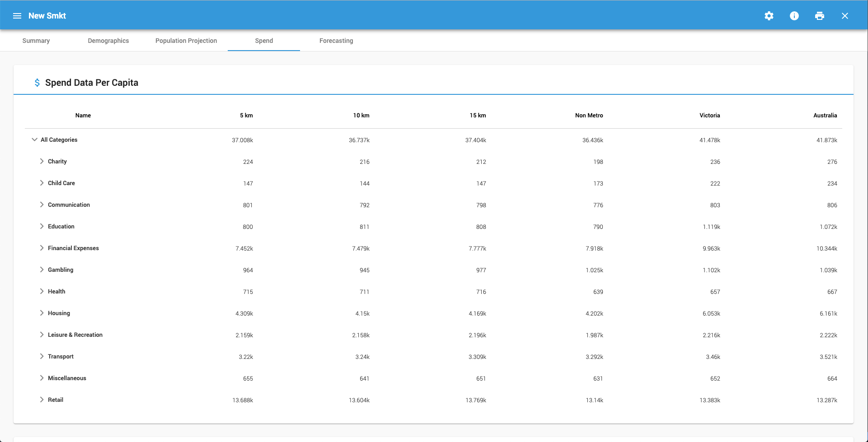Expand the Housing category chevron
This screenshot has width=868, height=442.
(42, 313)
